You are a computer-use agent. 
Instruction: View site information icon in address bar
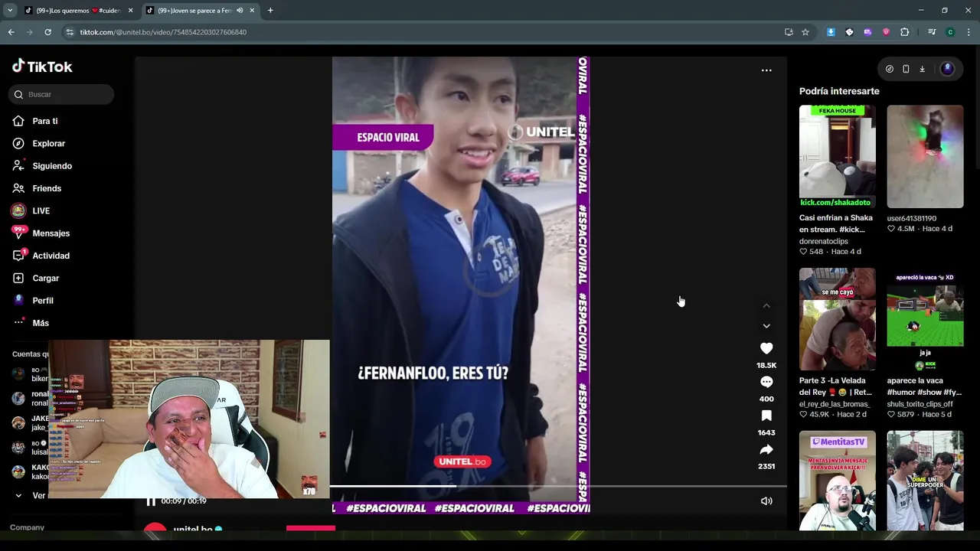coord(70,32)
